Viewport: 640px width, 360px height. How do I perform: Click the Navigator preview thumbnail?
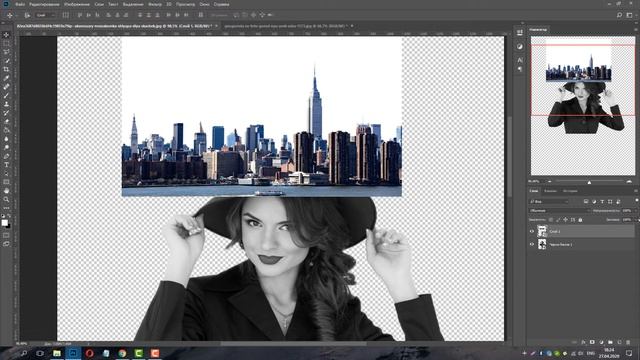(582, 106)
